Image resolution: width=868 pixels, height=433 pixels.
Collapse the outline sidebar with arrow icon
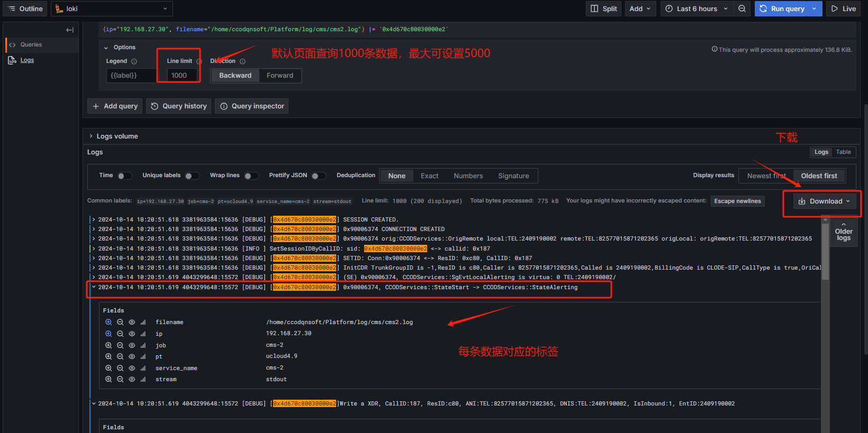click(70, 30)
